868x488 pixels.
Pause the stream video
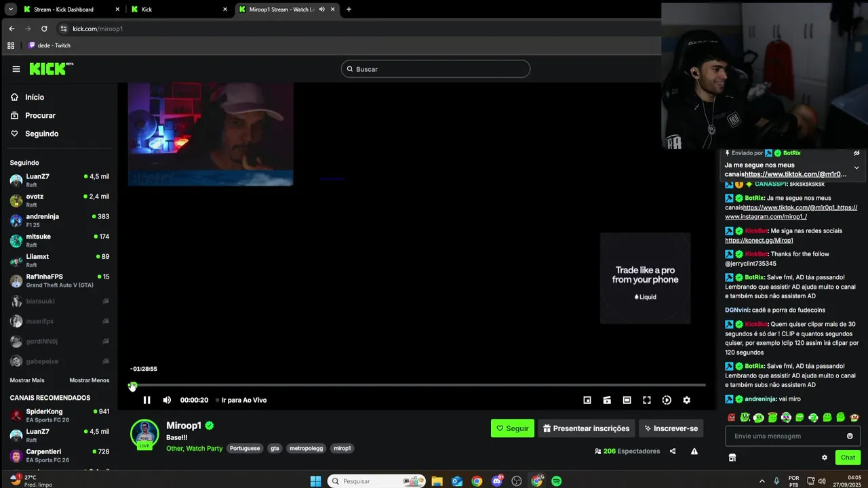coord(146,400)
